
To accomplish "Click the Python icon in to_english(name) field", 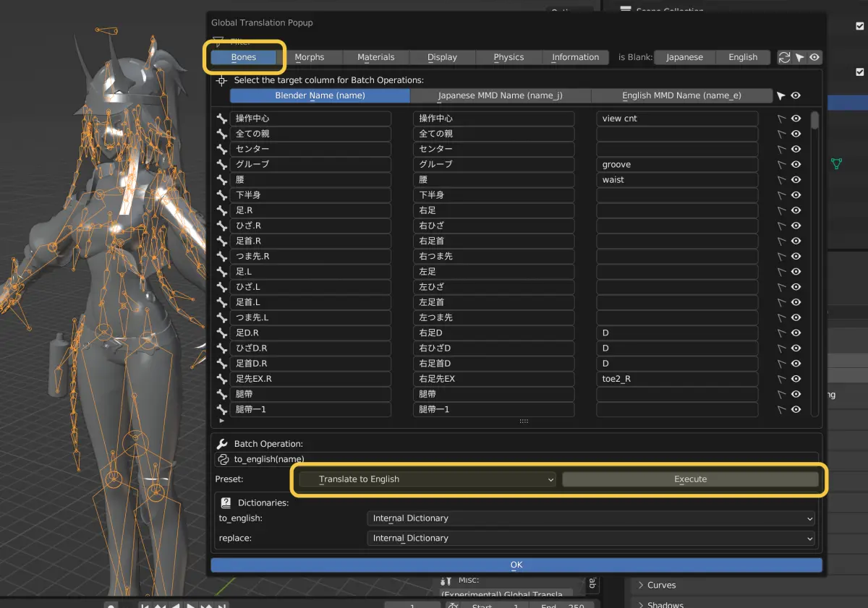I will point(223,459).
